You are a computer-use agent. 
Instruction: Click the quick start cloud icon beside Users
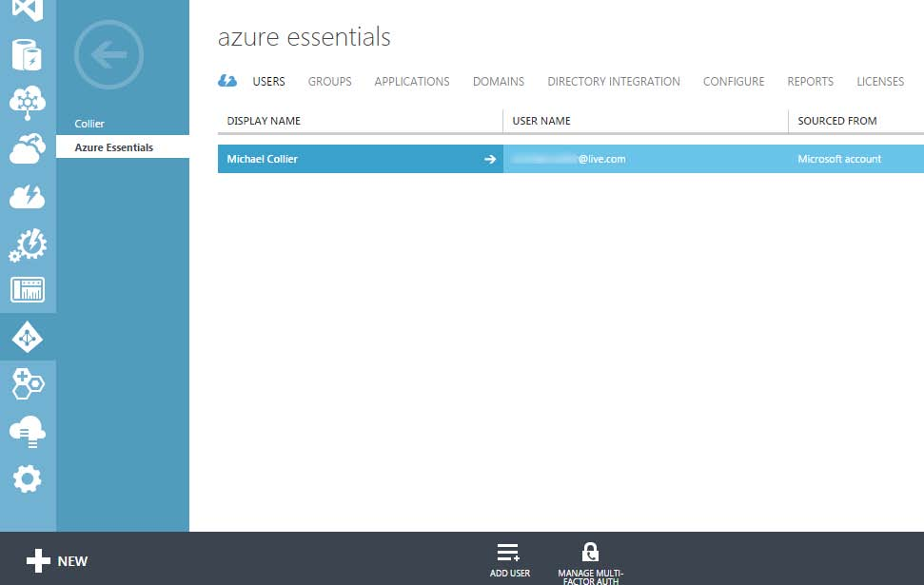227,82
